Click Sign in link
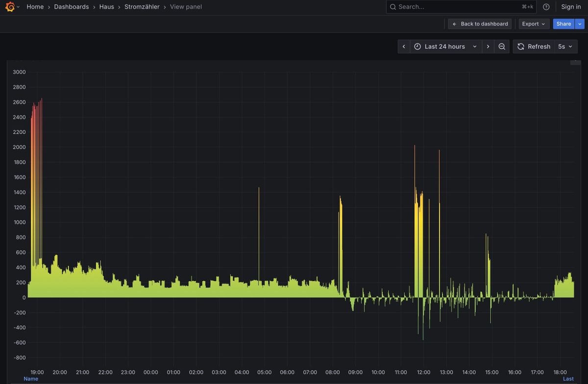Image resolution: width=588 pixels, height=384 pixels. (x=571, y=7)
